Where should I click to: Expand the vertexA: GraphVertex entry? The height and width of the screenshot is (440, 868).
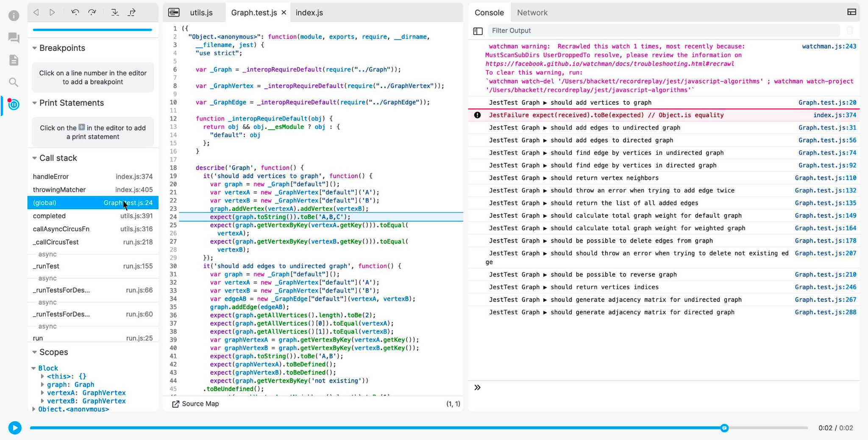pos(42,393)
